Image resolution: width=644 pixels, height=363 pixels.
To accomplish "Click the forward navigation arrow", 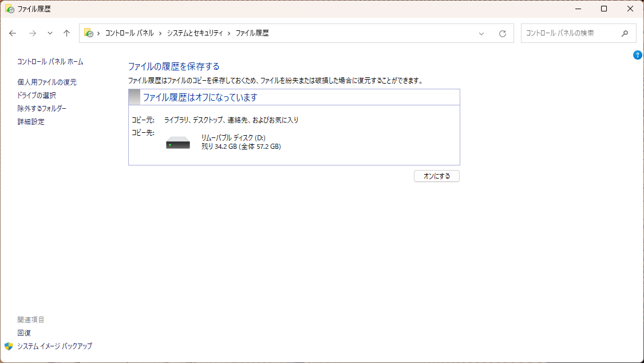I will click(x=33, y=33).
